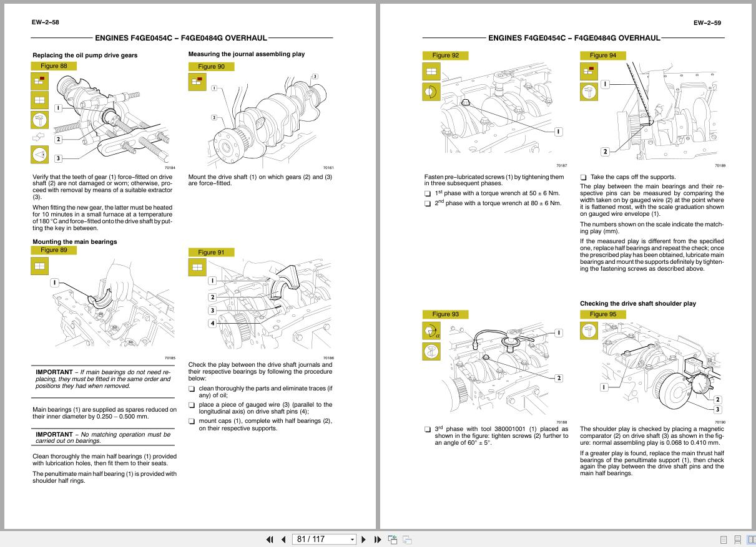756x547 pixels.
Task: Go back one page
Action: [284, 539]
